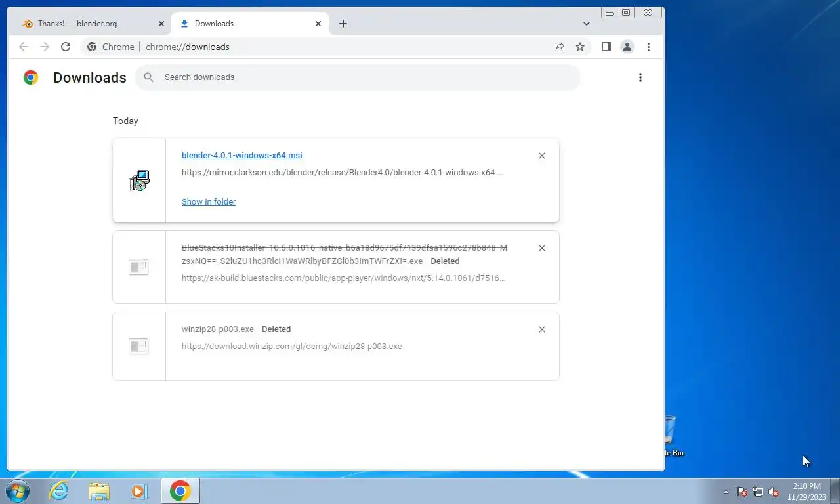Open Chrome's three-dot main menu
The height and width of the screenshot is (504, 840).
(x=648, y=47)
